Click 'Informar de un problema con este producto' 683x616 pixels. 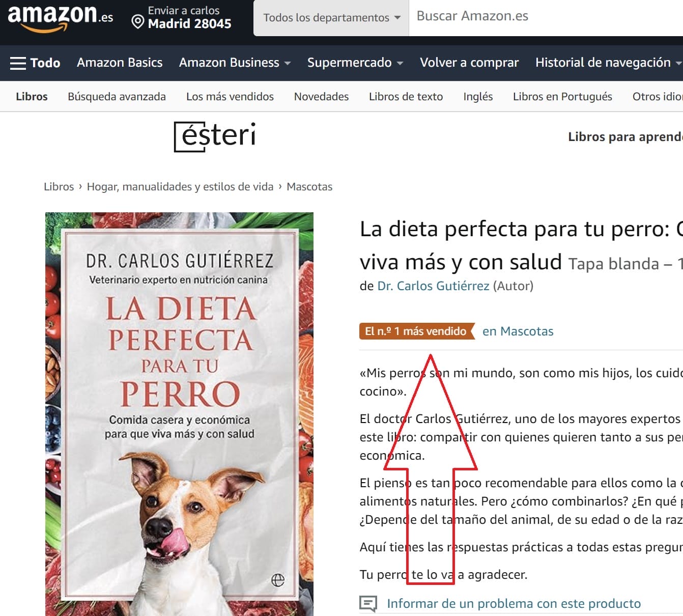point(514,604)
